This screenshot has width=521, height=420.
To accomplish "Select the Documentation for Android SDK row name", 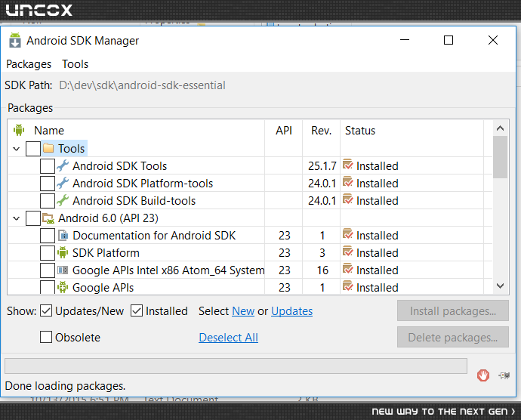I will [x=154, y=236].
